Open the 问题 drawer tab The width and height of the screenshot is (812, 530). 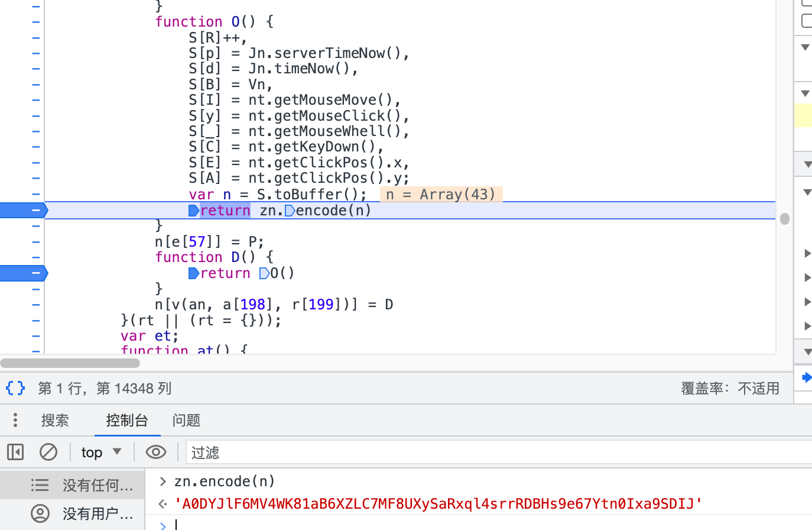pyautogui.click(x=186, y=420)
